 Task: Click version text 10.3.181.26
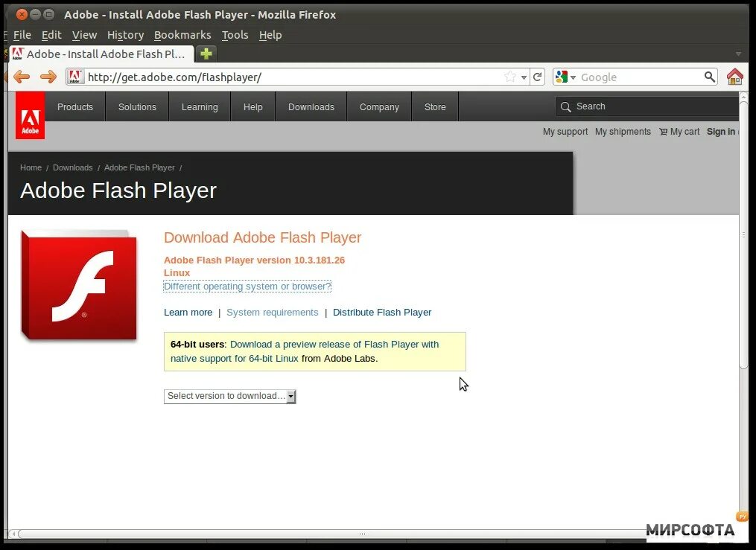point(320,260)
